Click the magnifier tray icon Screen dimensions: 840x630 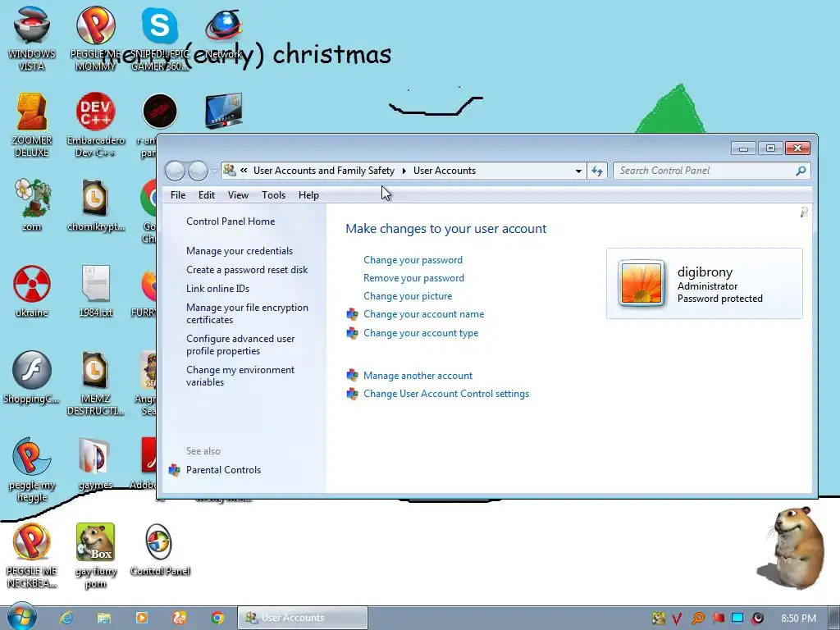point(697,619)
